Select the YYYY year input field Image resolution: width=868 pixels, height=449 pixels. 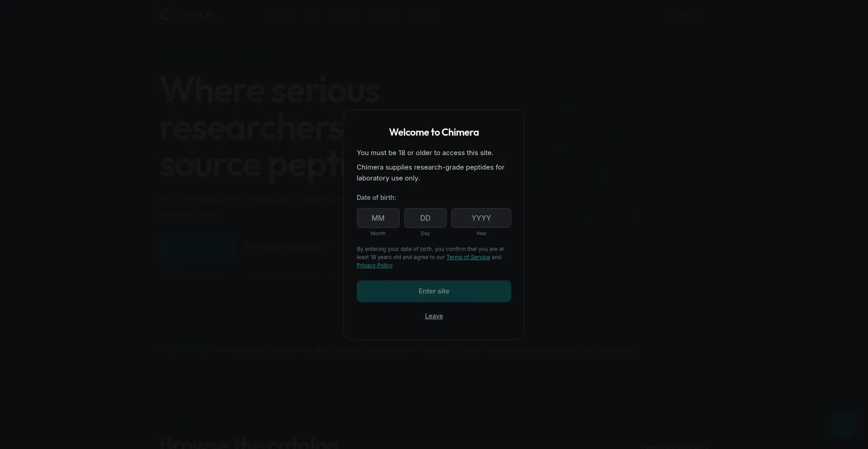(481, 218)
